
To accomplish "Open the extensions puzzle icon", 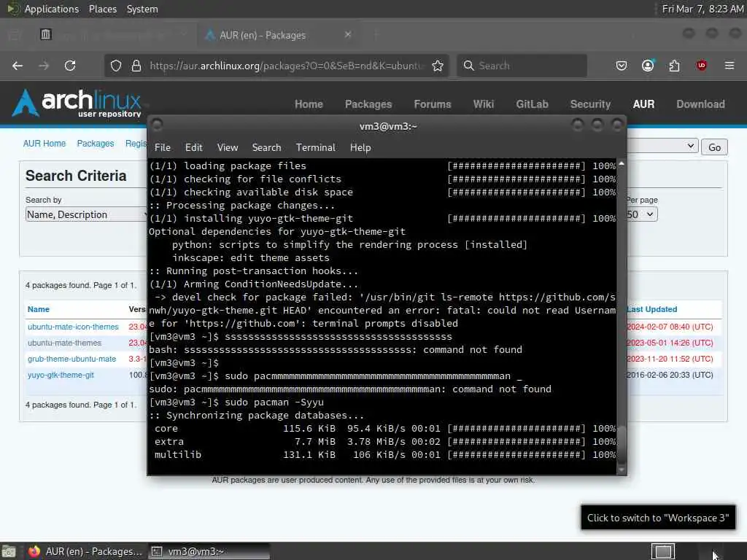I will [x=674, y=66].
